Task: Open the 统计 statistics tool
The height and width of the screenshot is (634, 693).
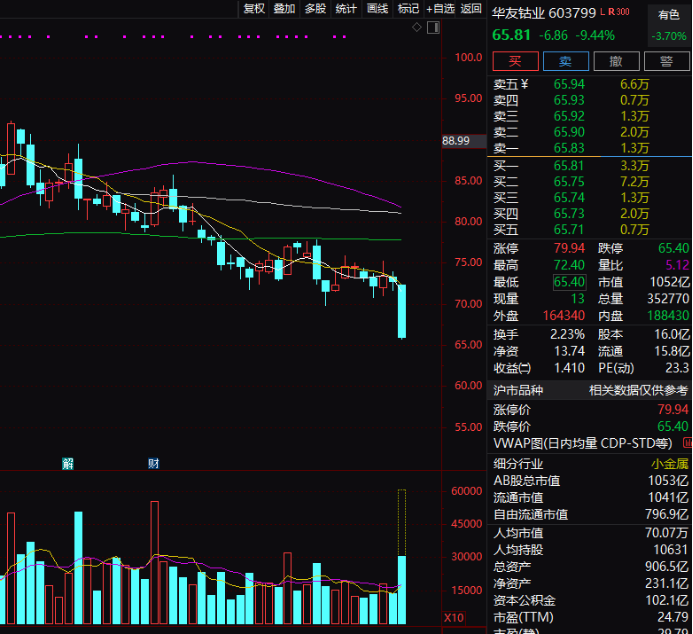Action: [x=346, y=8]
